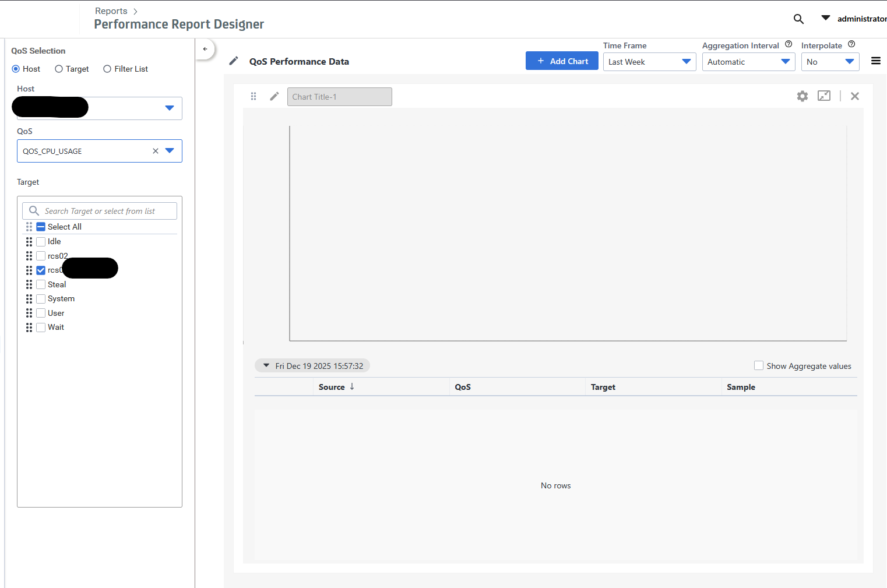Remove the chart using X icon

click(x=855, y=96)
